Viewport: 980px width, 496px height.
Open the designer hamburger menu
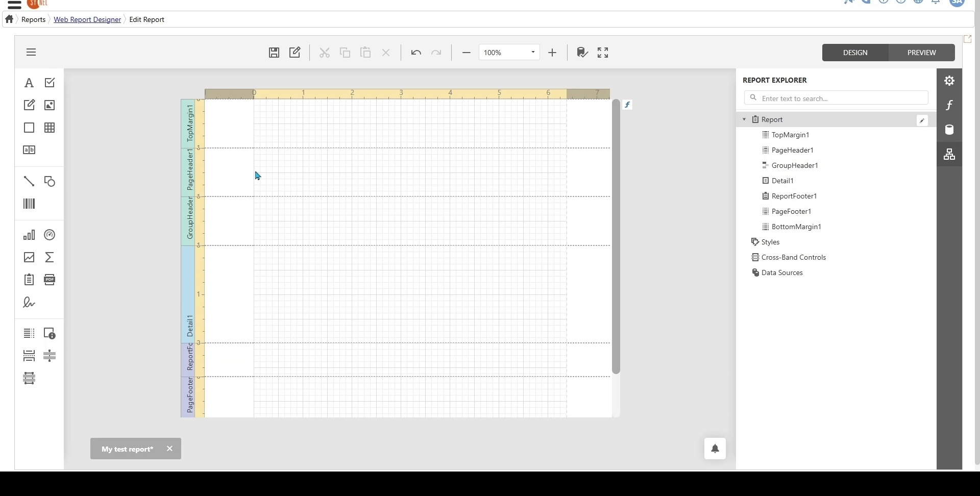(31, 52)
